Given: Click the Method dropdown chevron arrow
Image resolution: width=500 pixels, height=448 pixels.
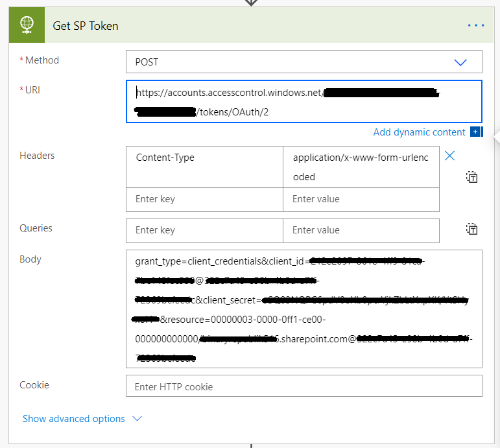Looking at the screenshot, I should click(460, 62).
